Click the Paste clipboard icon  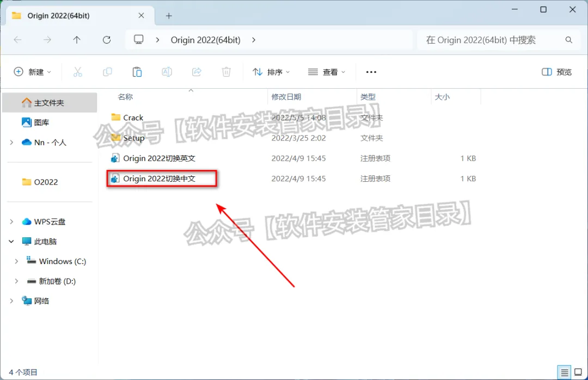[137, 72]
